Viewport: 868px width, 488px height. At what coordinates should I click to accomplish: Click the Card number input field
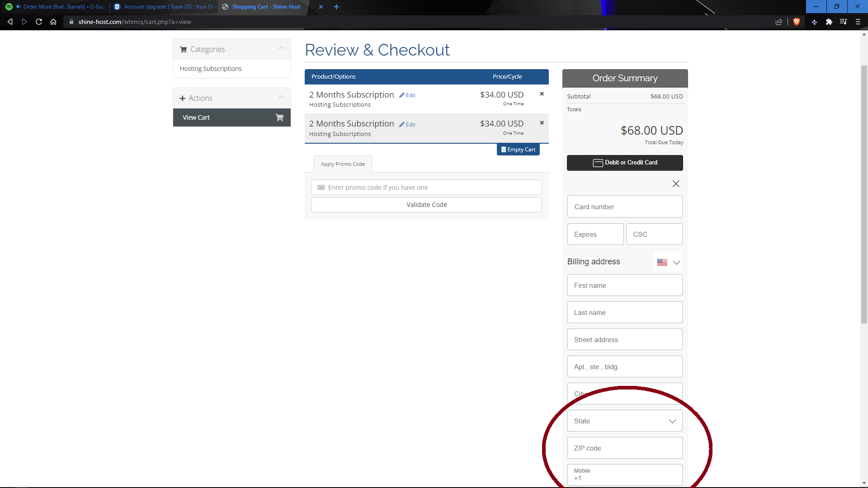click(625, 206)
